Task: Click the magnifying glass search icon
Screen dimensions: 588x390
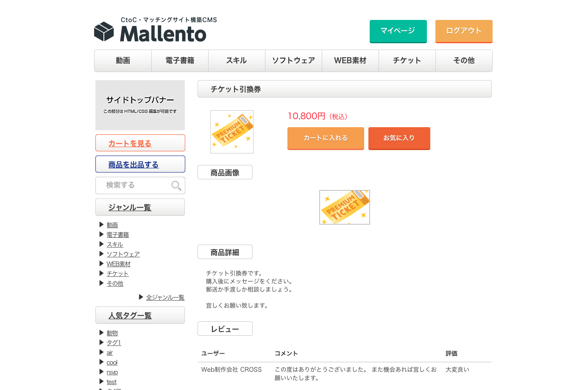Action: pyautogui.click(x=176, y=186)
